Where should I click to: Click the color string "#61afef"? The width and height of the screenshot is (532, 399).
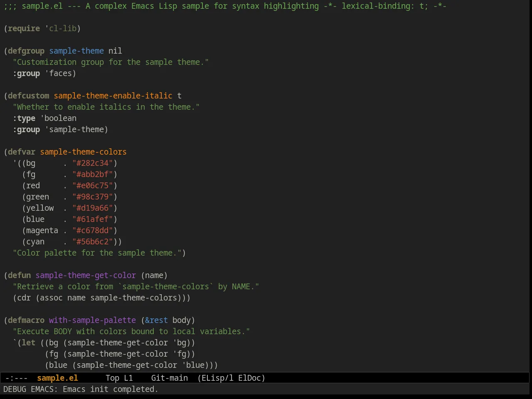click(x=92, y=219)
